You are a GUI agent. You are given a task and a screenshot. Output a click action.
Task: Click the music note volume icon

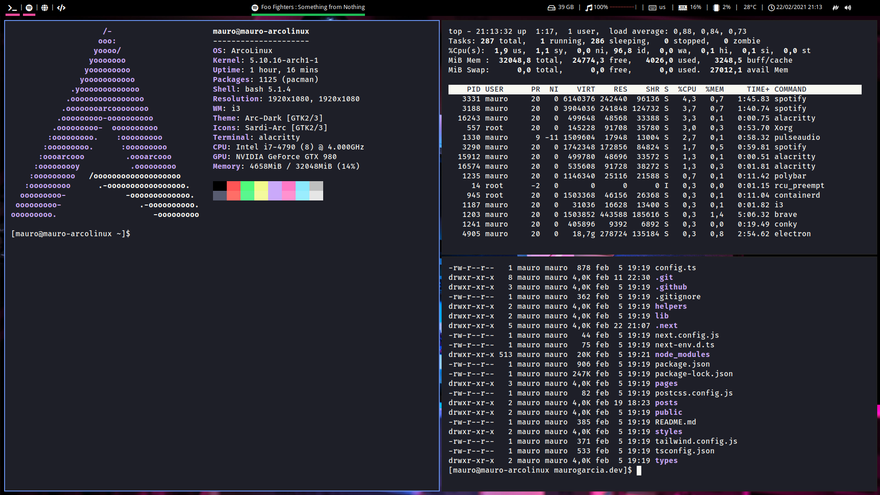pyautogui.click(x=587, y=7)
